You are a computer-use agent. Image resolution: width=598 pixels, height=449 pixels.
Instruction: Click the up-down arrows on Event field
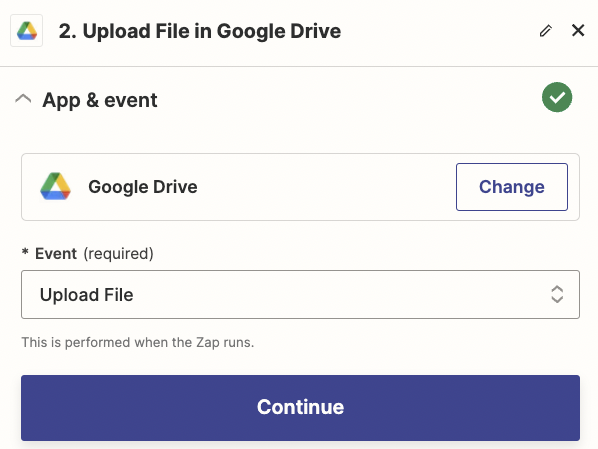(557, 295)
